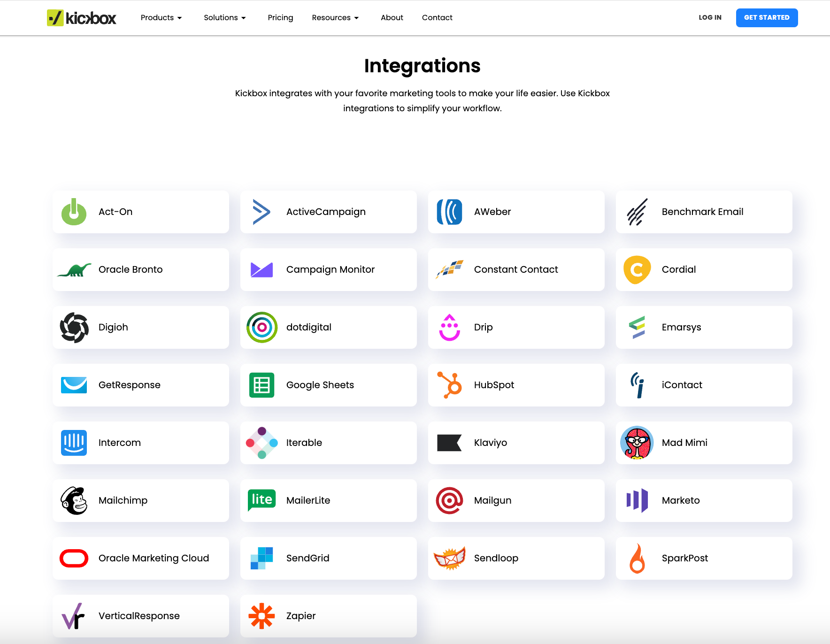Click the Mad Mimi avatar icon
Image resolution: width=830 pixels, height=644 pixels.
tap(637, 443)
